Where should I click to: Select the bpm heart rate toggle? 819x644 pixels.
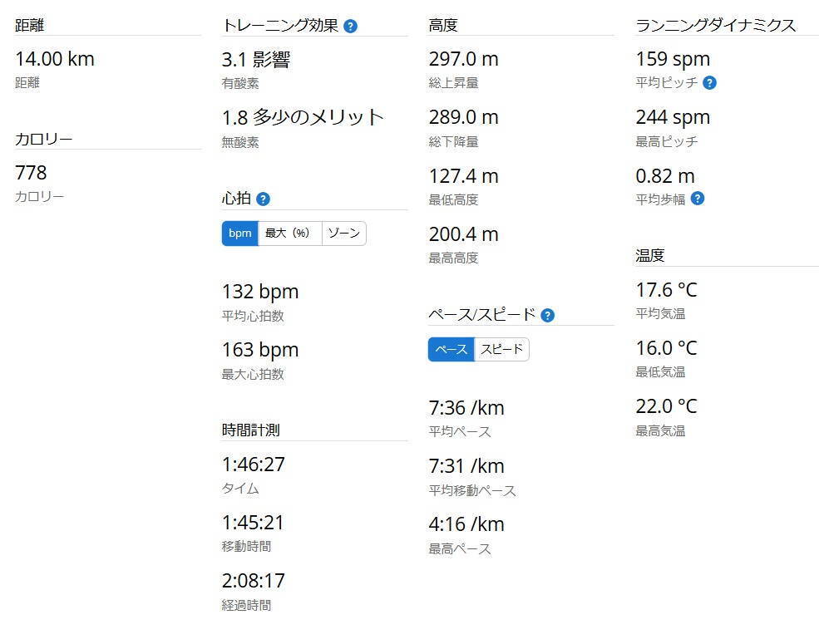(x=239, y=234)
